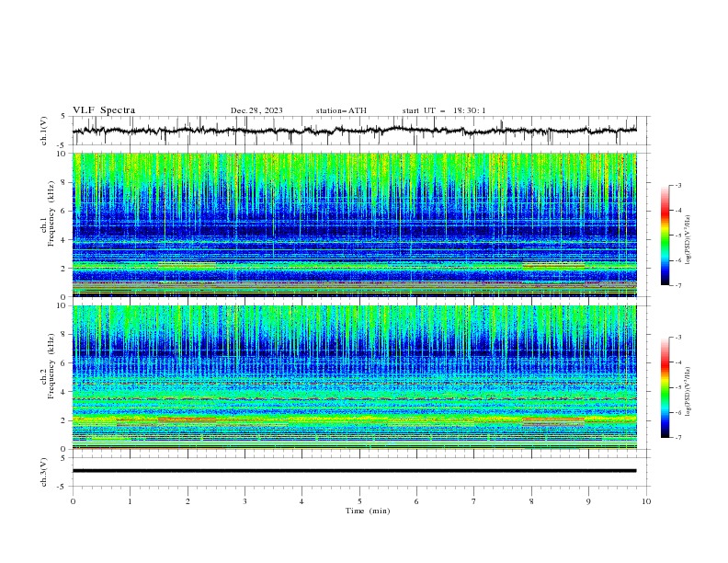Click the ch.1 waveform trace panel
728x563 pixels.
click(360, 131)
